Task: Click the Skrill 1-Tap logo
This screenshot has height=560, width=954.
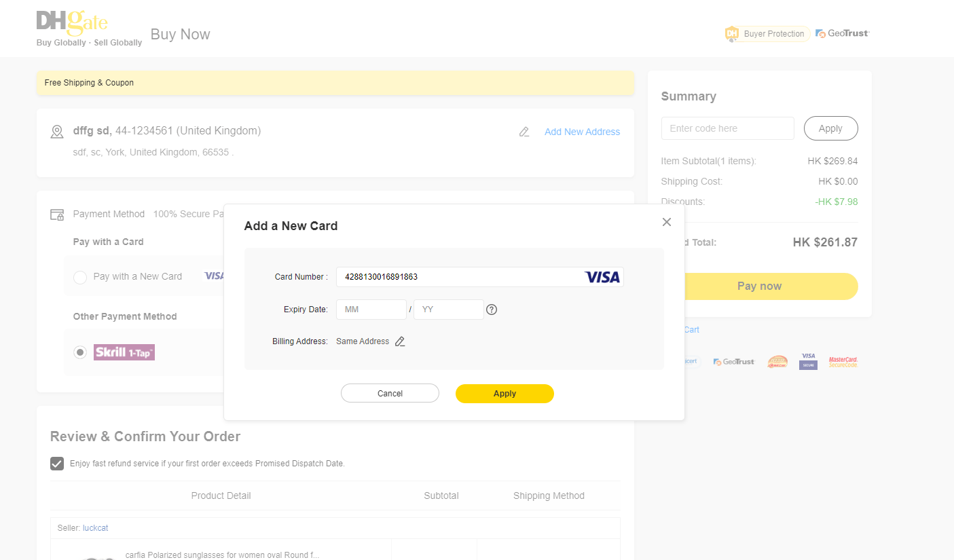Action: [124, 352]
